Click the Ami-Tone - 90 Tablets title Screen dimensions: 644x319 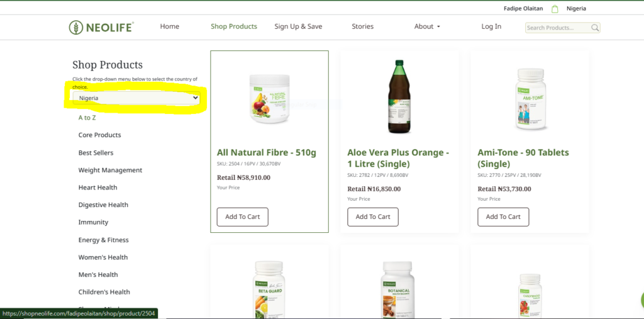(x=523, y=159)
